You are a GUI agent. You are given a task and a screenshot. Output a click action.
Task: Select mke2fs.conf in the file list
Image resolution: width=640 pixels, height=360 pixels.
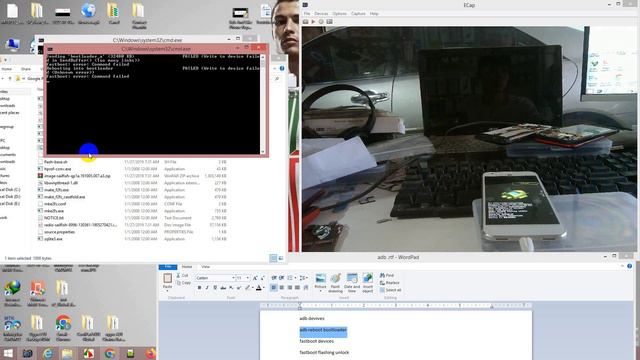tap(55, 204)
